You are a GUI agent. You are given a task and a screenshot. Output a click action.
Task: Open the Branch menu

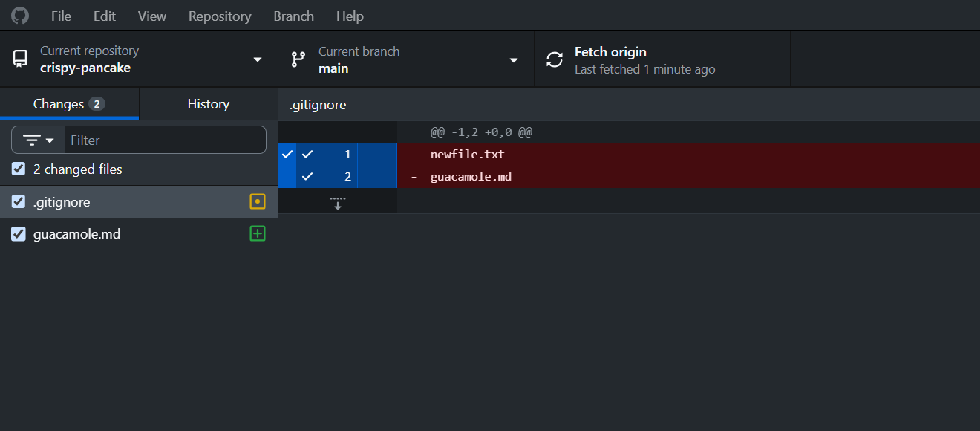click(293, 16)
